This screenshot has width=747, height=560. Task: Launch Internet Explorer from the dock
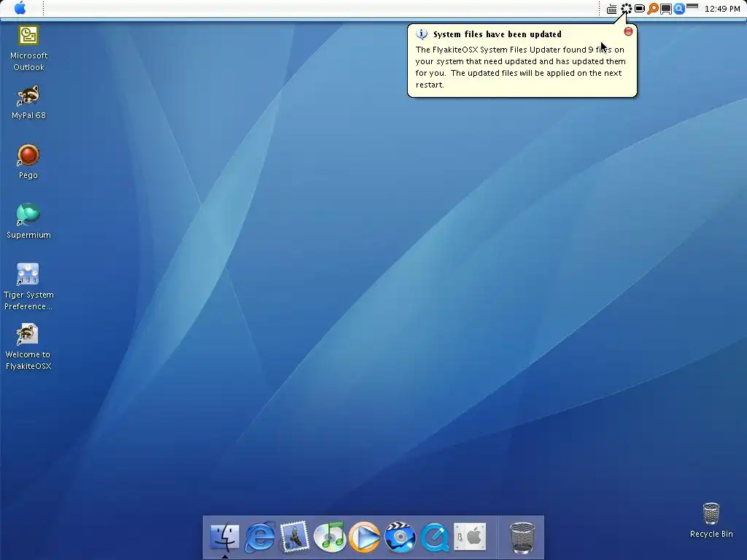(260, 537)
